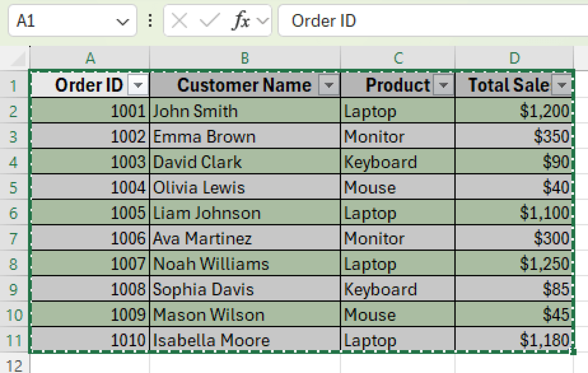Click the Insert Function (fx) icon
The image size is (588, 373).
click(x=241, y=20)
